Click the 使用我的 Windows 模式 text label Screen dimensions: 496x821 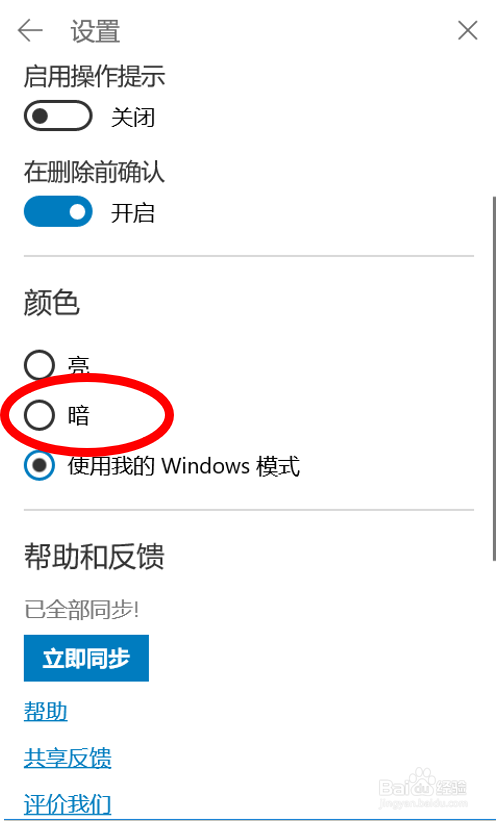coord(184,466)
